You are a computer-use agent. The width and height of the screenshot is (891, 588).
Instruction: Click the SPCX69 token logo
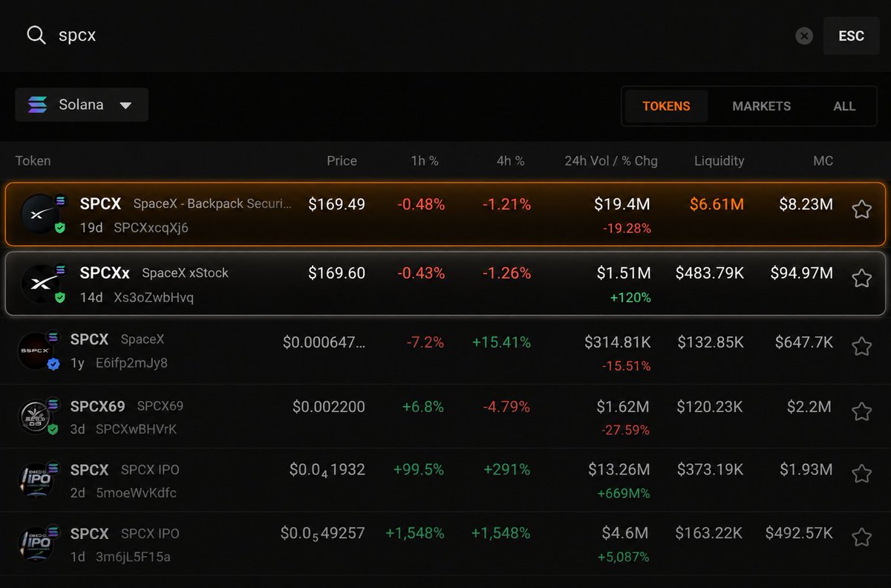tap(36, 416)
